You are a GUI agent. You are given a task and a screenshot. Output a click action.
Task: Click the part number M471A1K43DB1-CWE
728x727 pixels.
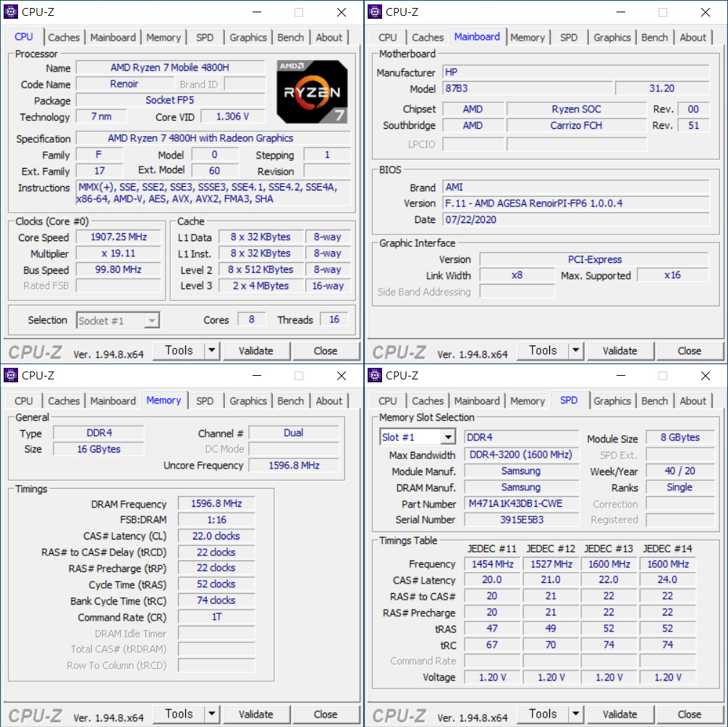coord(521,503)
